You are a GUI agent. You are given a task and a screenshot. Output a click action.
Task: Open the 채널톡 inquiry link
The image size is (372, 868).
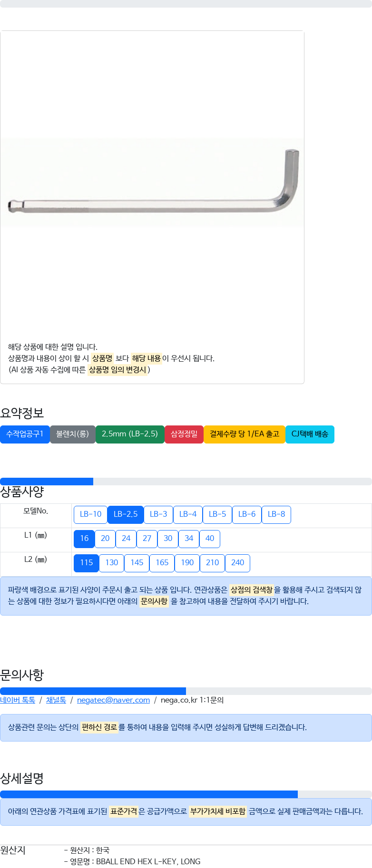56,700
